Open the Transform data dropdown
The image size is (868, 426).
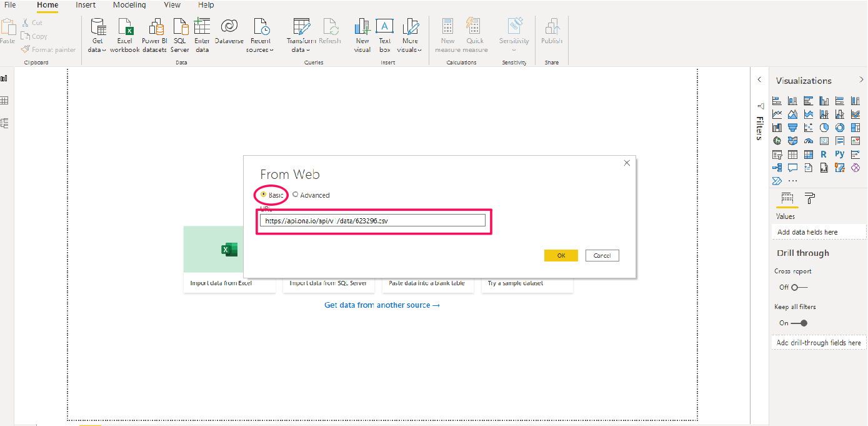pos(301,36)
